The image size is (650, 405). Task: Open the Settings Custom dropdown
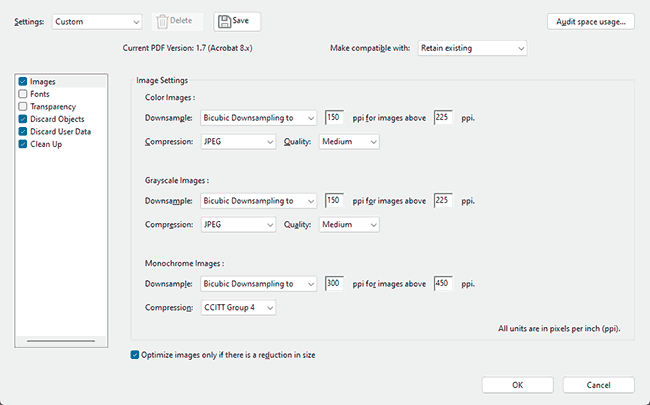coord(97,22)
